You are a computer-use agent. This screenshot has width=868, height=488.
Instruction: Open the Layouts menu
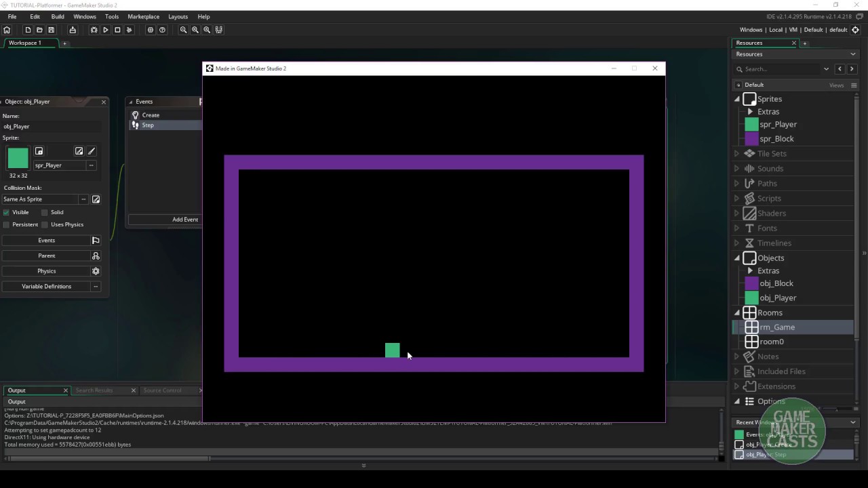178,16
